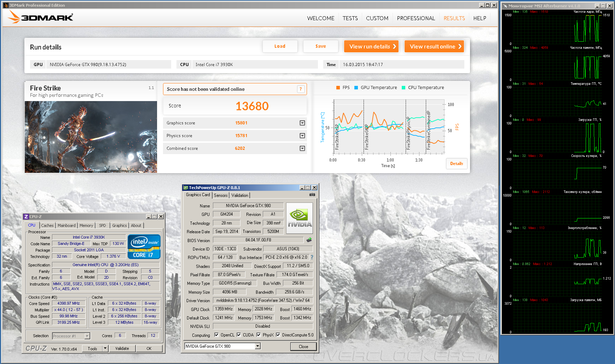Expand the Graphics score details
The height and width of the screenshot is (364, 615).
tap(302, 123)
